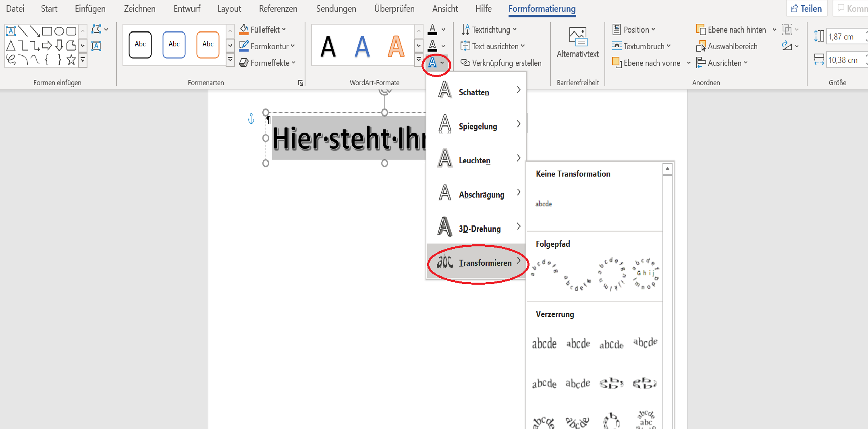Click the shape height input field
868x429 pixels.
[846, 37]
